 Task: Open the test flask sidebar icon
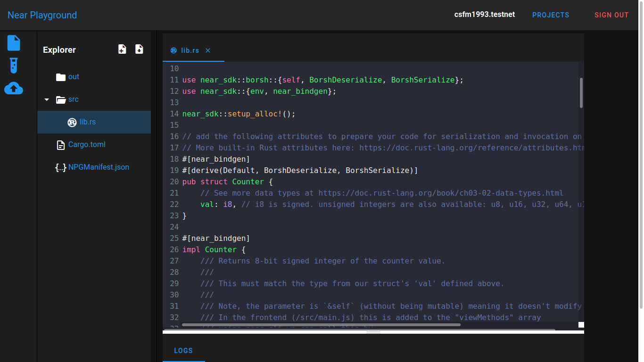click(14, 66)
